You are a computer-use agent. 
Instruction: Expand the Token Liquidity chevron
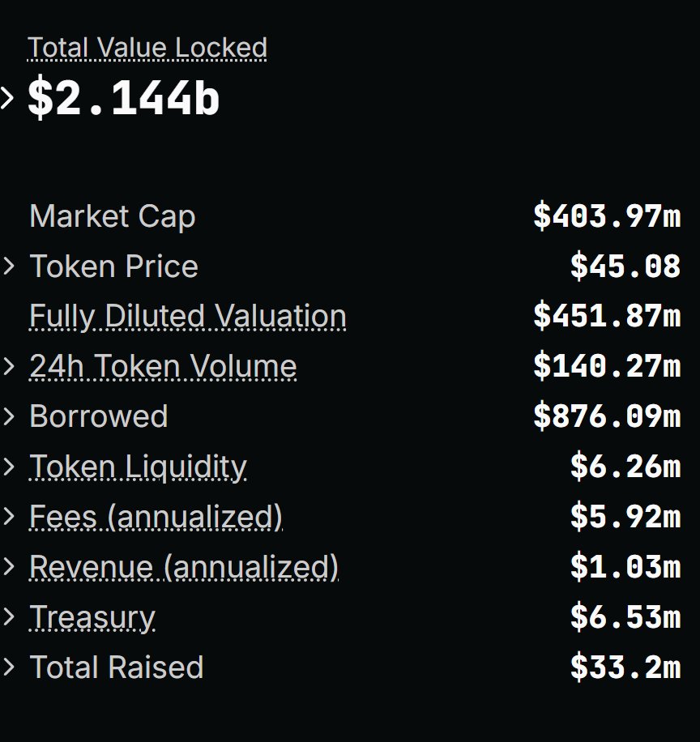click(x=9, y=467)
